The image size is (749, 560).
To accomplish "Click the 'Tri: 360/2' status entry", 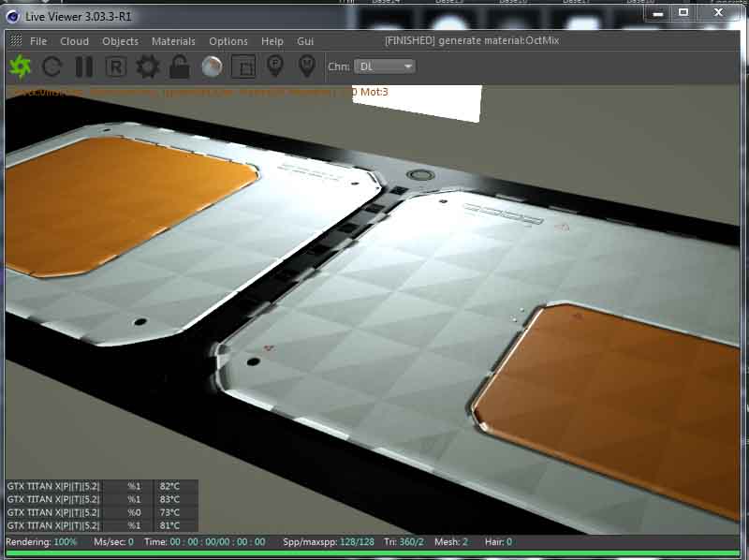I will [404, 542].
